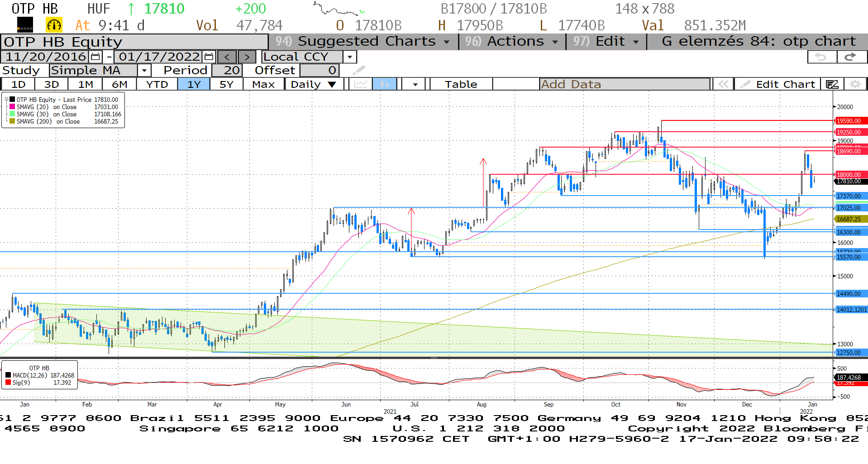Click the 12750.00 blue level label
This screenshot has height=464, width=868.
point(850,353)
